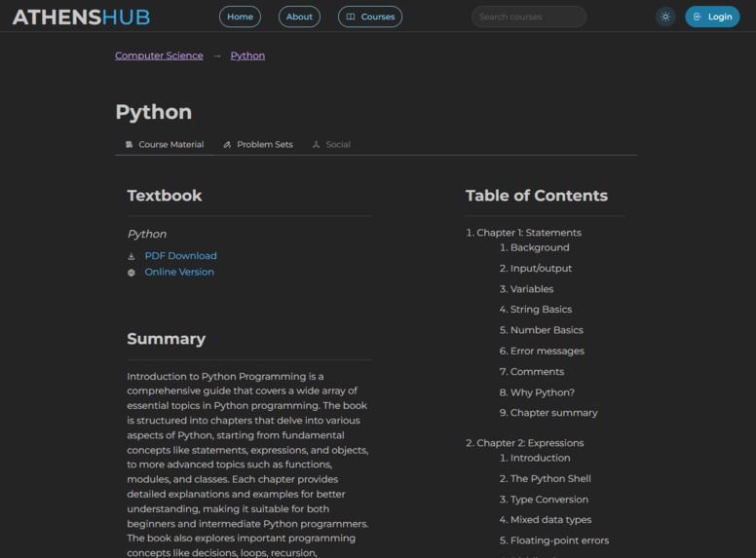
Task: Go to the About page
Action: [x=299, y=17]
